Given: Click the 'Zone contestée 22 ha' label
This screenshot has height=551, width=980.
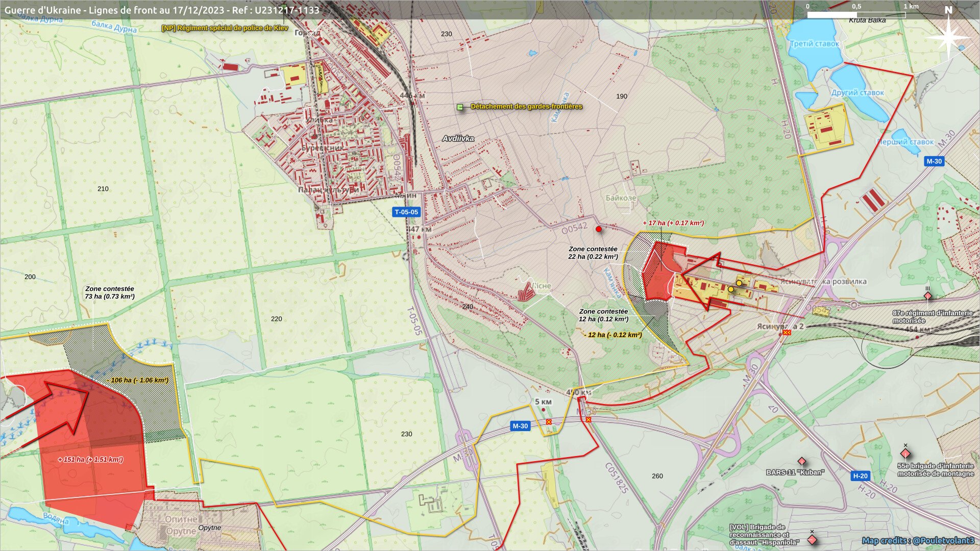Looking at the screenshot, I should (x=593, y=253).
